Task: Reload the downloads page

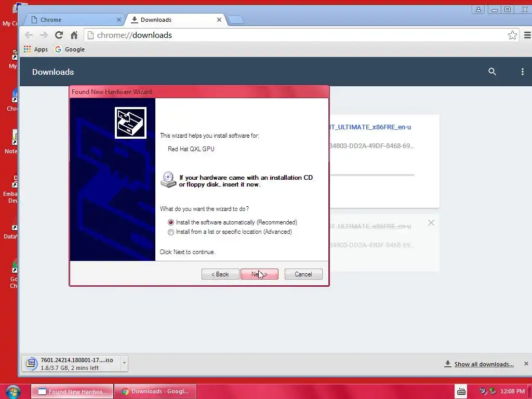Action: (x=59, y=35)
